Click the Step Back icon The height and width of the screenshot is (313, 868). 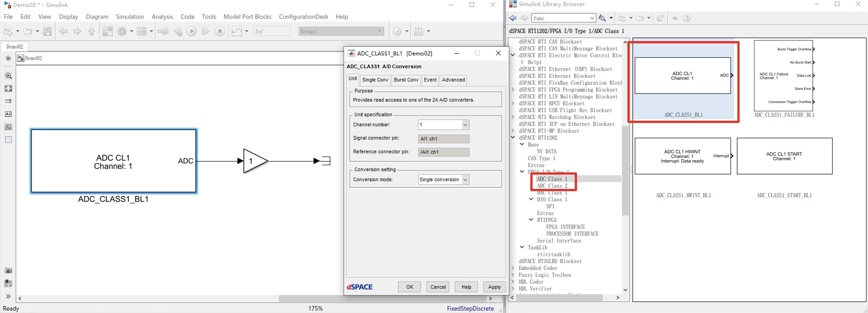pyautogui.click(x=178, y=31)
